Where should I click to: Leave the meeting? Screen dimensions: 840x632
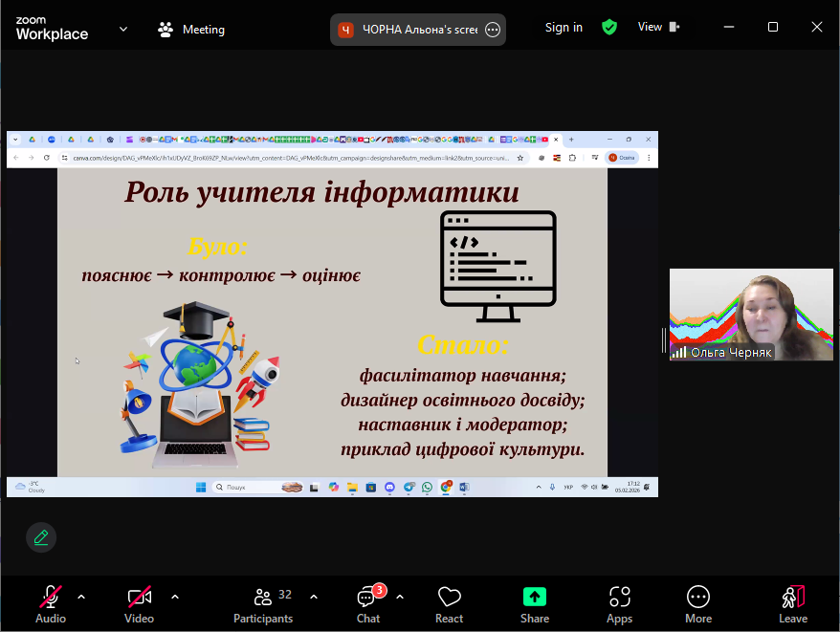click(792, 604)
